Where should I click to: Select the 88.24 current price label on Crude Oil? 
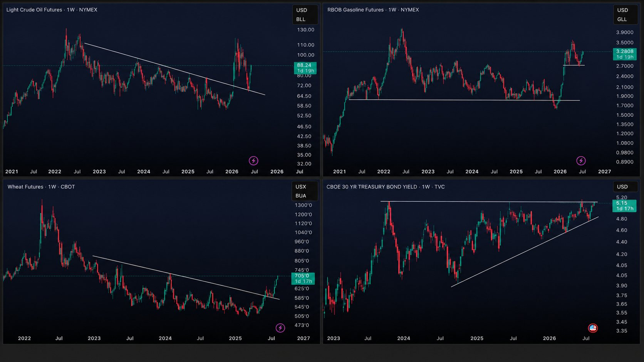pos(305,68)
